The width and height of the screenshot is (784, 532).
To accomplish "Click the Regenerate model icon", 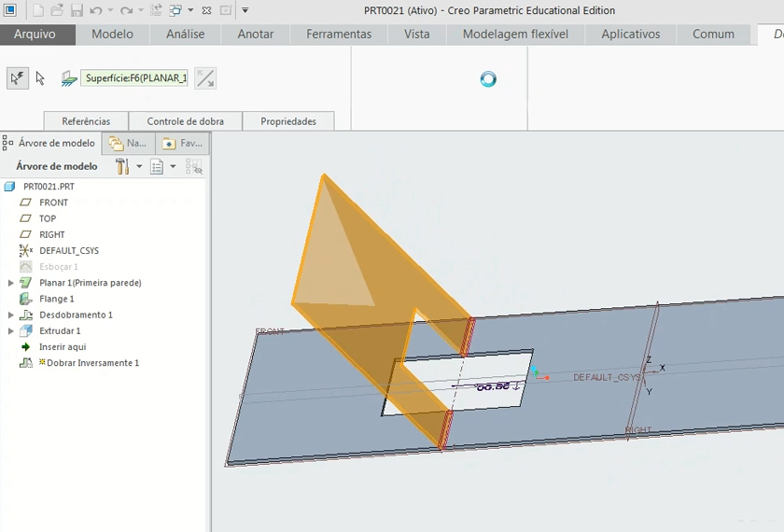I will (155, 11).
